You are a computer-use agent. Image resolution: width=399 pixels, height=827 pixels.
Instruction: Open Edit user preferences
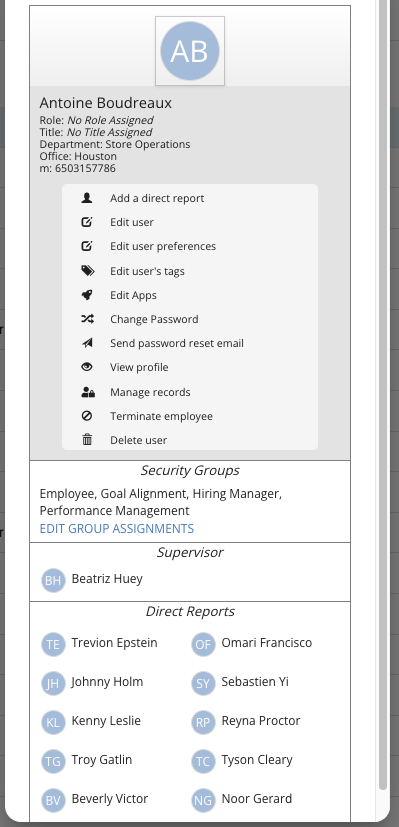[163, 246]
